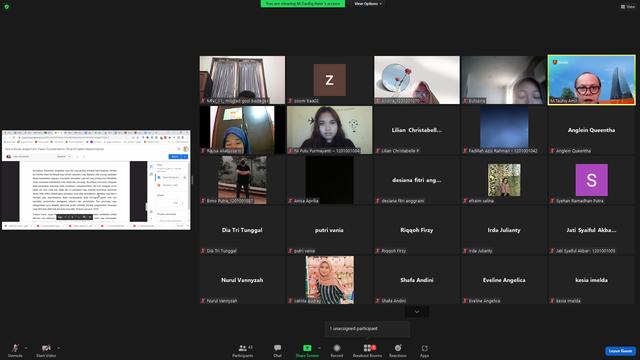Select the Eveline Angelica tile

tap(504, 280)
